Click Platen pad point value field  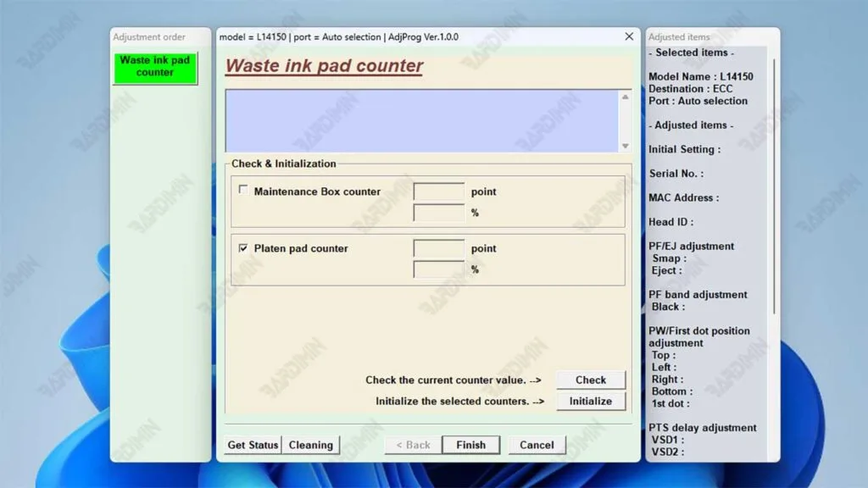pos(439,248)
